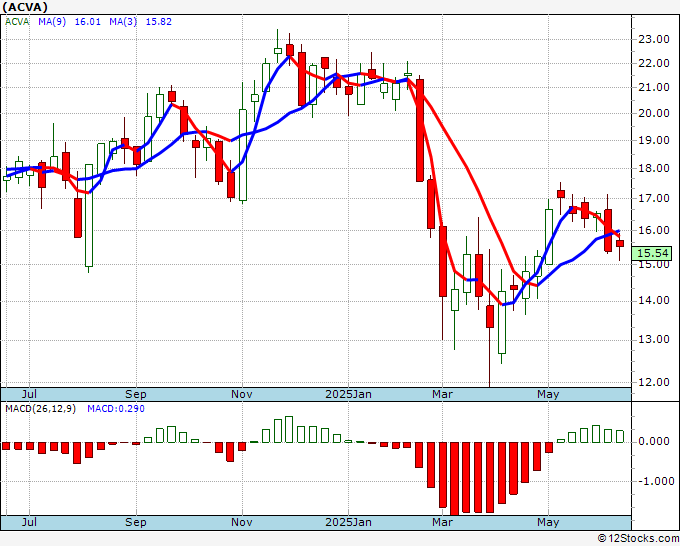Screen dimensions: 680x546
Task: Click Mar on the price chart axis
Action: (442, 394)
